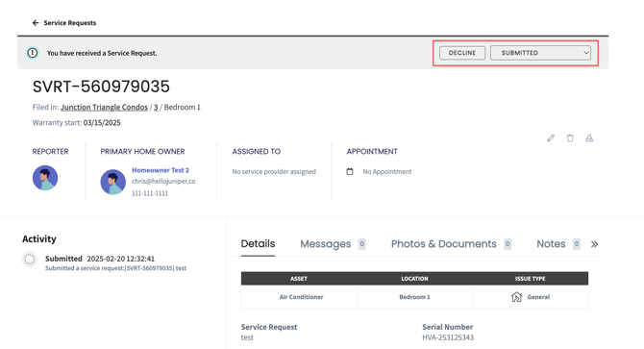Click the Messages count badge

point(361,244)
